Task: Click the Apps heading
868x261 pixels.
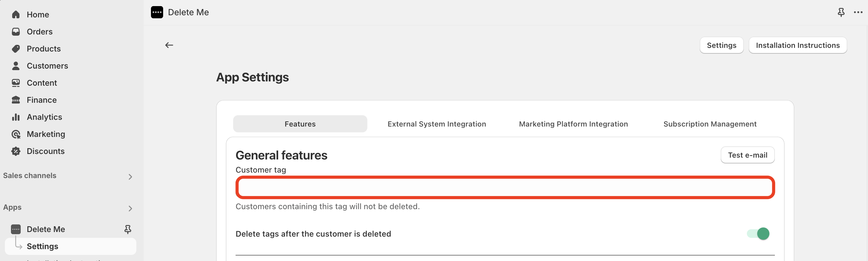Action: coord(12,207)
